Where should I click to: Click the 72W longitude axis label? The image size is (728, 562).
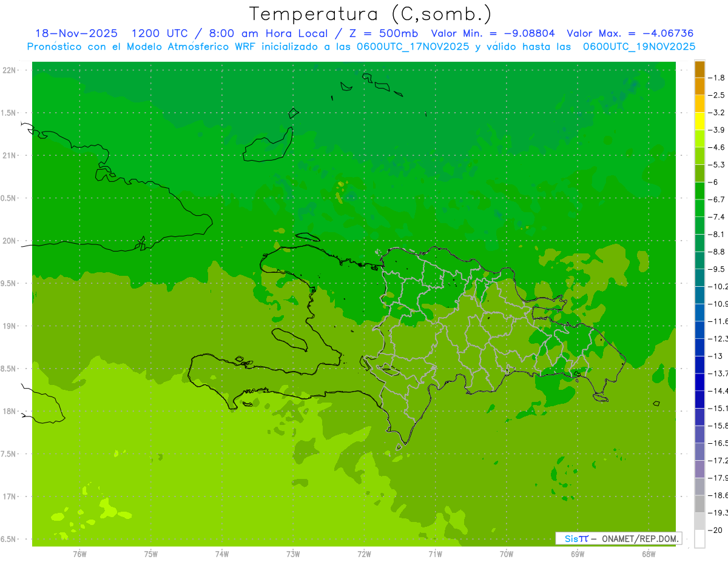(x=364, y=554)
